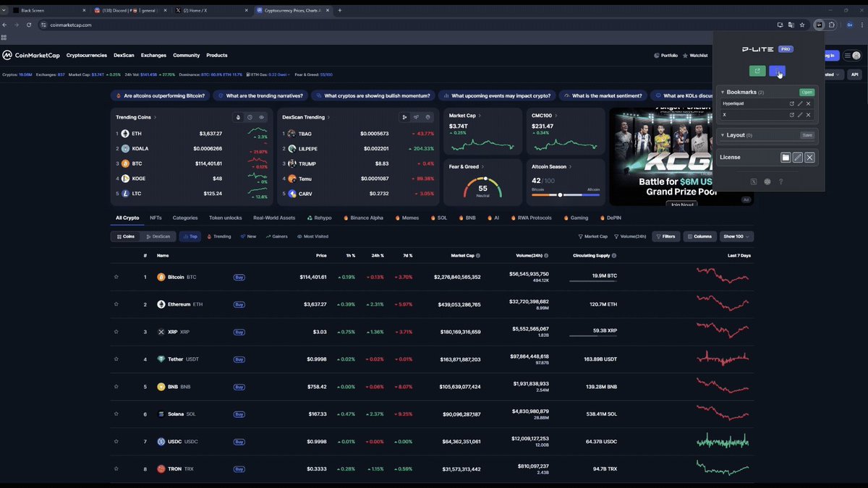
Task: Open the Hyperliquid bookmark in a new window
Action: (x=791, y=103)
